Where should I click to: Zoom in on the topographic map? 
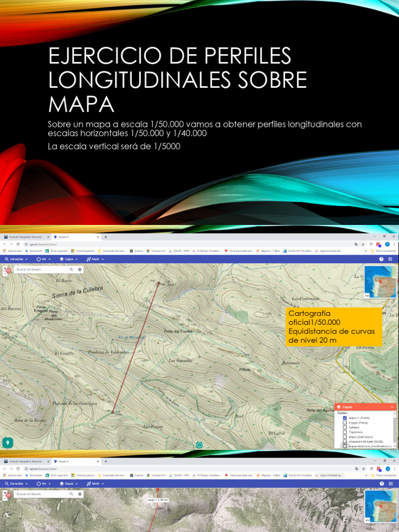click(x=5, y=268)
